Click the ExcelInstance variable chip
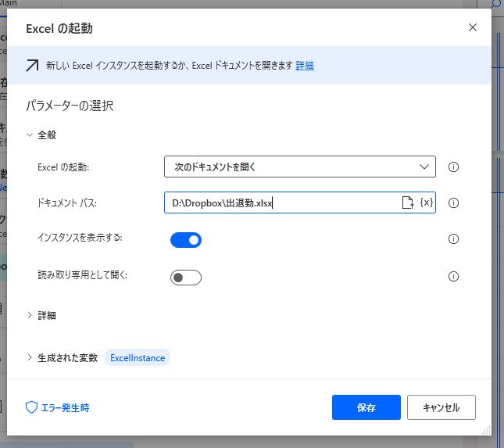Screen dimensions: 504x448 (x=138, y=357)
